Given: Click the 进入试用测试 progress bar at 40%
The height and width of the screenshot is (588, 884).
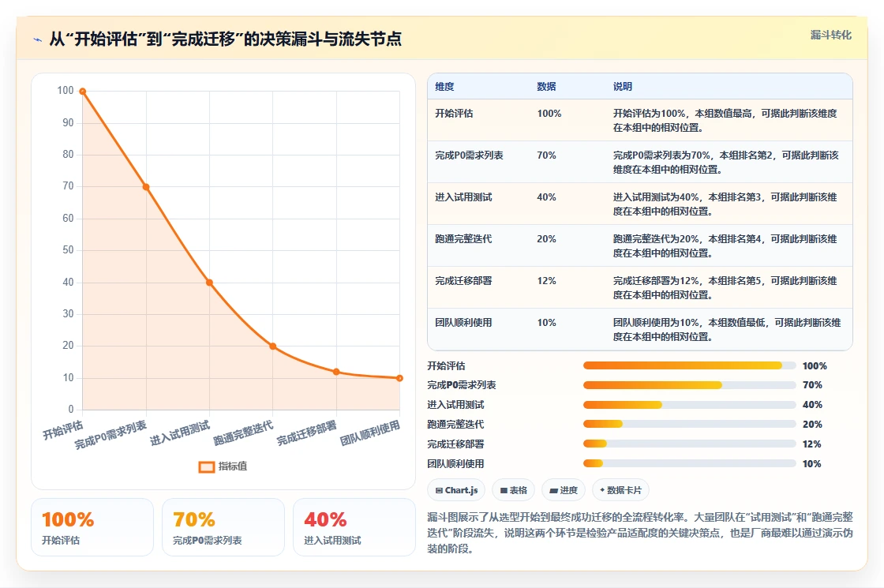Looking at the screenshot, I should pos(690,405).
